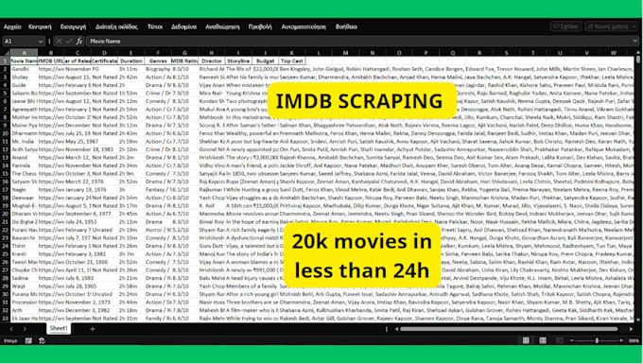
Task: Click the cancel X icon in formula bar
Action: (59, 41)
